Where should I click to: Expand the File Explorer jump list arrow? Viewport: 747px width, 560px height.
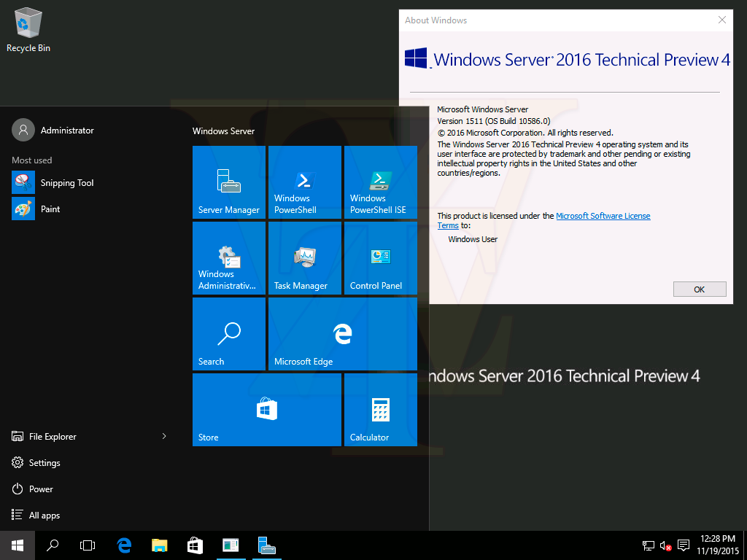pos(164,436)
